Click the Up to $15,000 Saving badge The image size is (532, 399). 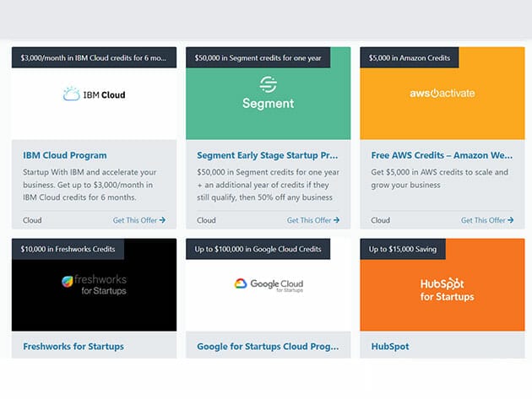(x=404, y=249)
